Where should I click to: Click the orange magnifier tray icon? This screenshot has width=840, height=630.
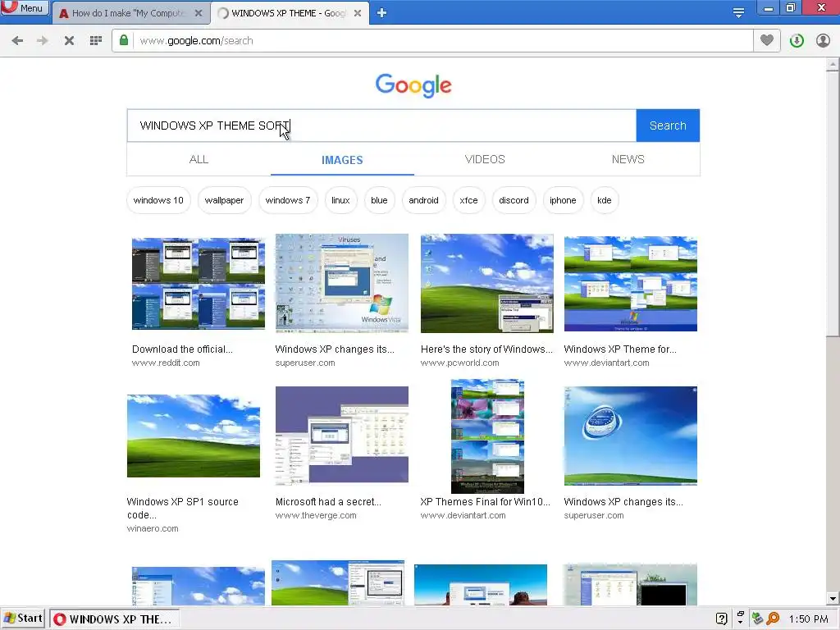(x=773, y=619)
